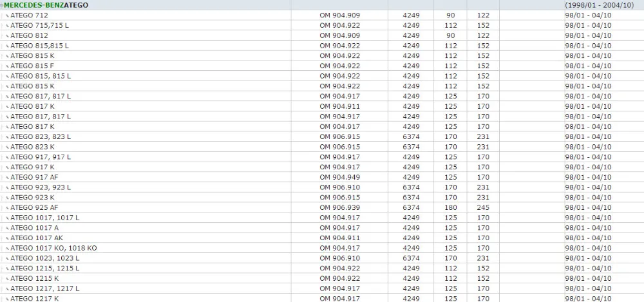Screen dimensions: 644x302
Task: Click 125 kW value in the ATEGO 1017 AK row
Action: (451, 238)
